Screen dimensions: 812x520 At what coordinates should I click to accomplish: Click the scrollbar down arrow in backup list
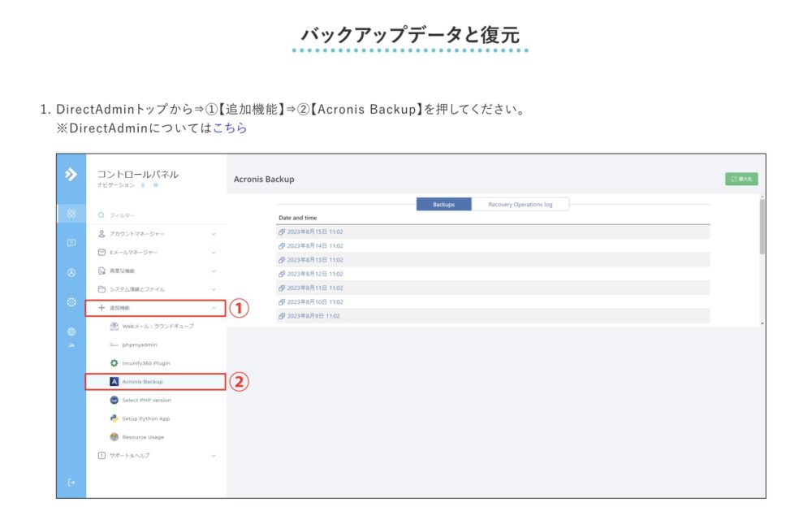(x=762, y=323)
